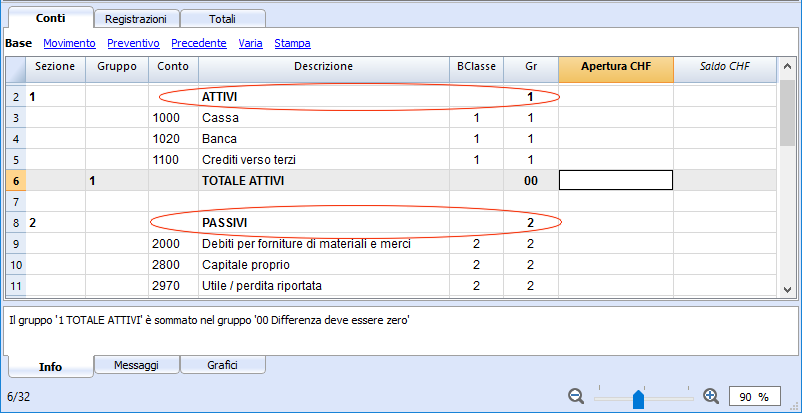Open the Stampa view link

(293, 44)
